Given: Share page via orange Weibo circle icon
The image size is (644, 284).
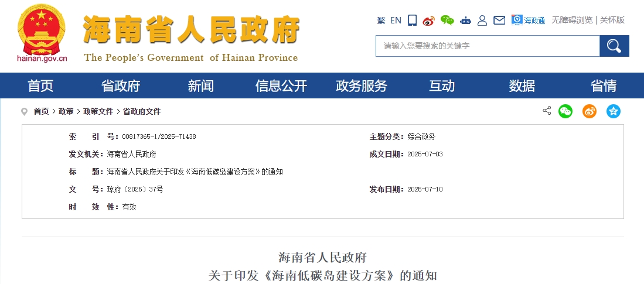Looking at the screenshot, I should (x=590, y=111).
